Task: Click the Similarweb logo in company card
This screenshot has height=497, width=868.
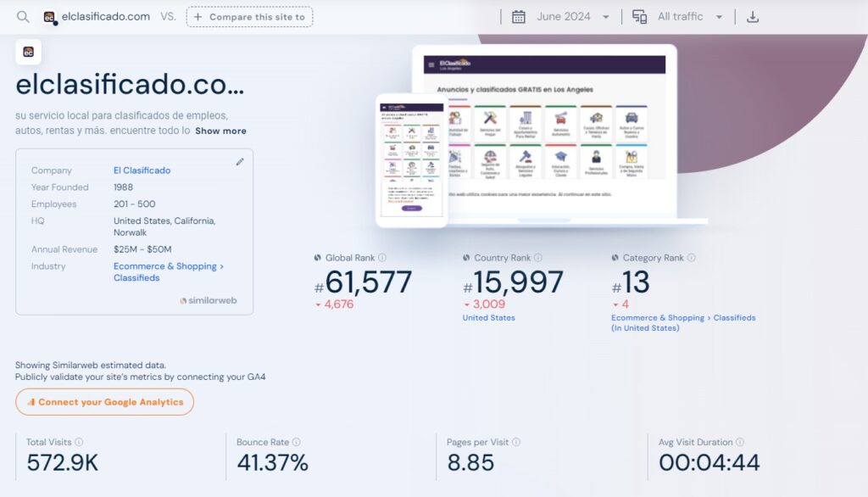Action: (209, 300)
